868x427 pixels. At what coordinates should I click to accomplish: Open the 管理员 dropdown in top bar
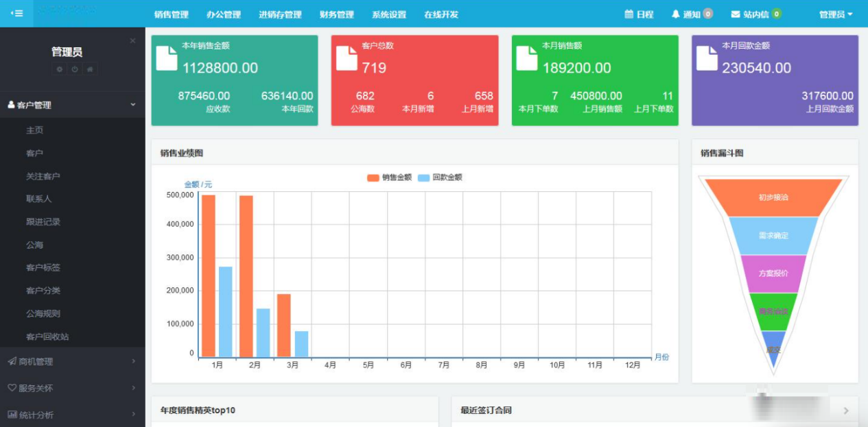(x=836, y=14)
